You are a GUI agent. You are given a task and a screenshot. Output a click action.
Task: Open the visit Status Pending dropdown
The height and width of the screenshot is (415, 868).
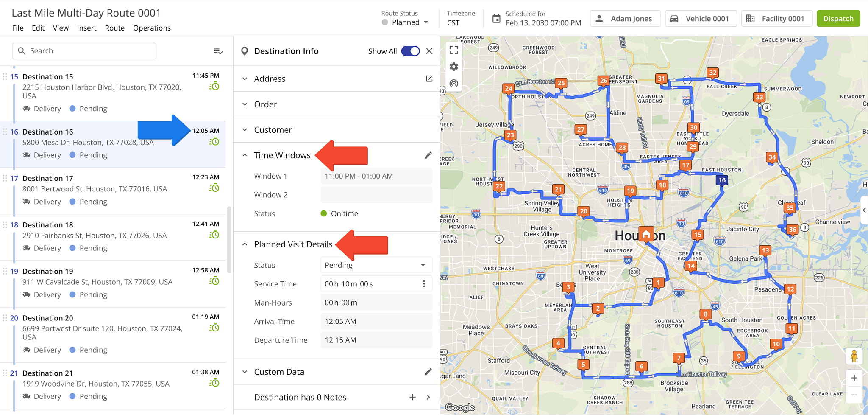click(x=376, y=265)
